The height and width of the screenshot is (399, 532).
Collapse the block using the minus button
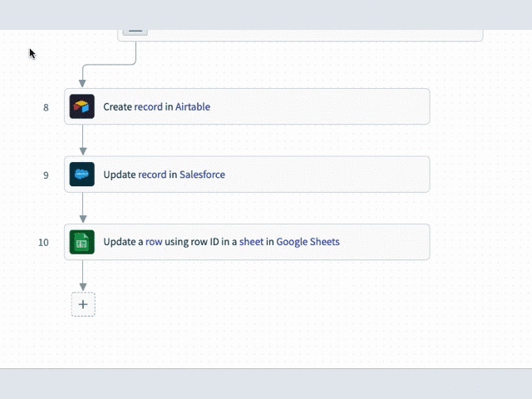(x=135, y=32)
